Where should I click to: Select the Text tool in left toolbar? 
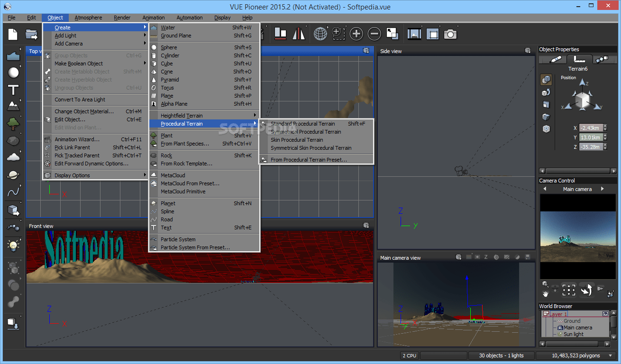point(13,90)
